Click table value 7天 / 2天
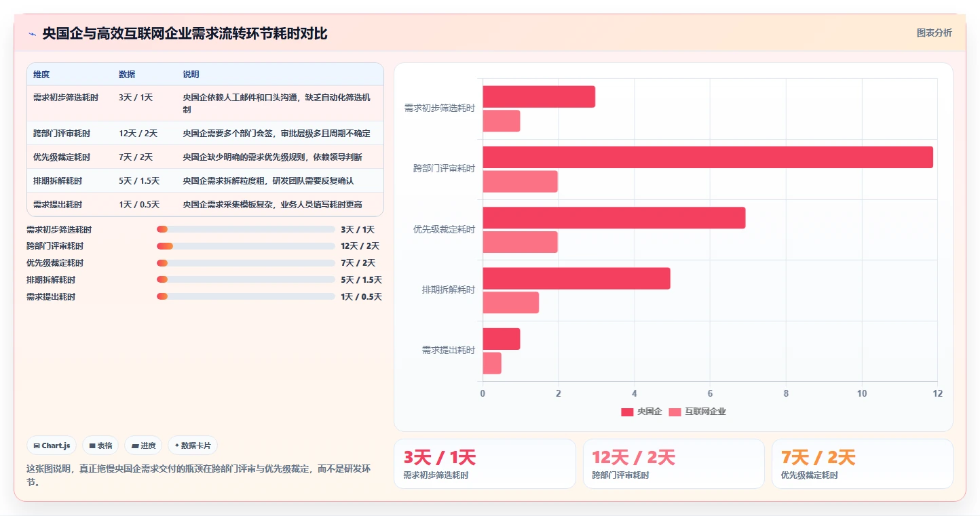 (136, 157)
